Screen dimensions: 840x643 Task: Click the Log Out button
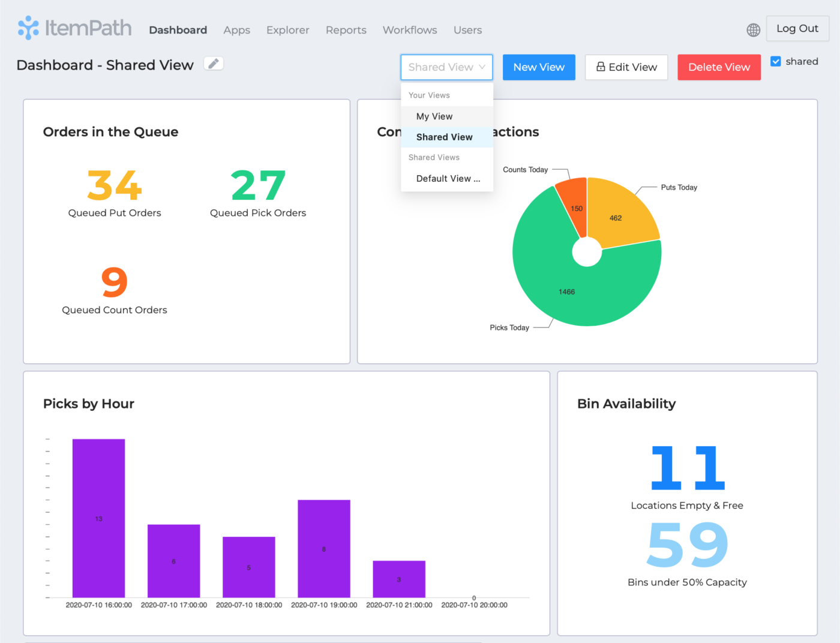(x=797, y=28)
